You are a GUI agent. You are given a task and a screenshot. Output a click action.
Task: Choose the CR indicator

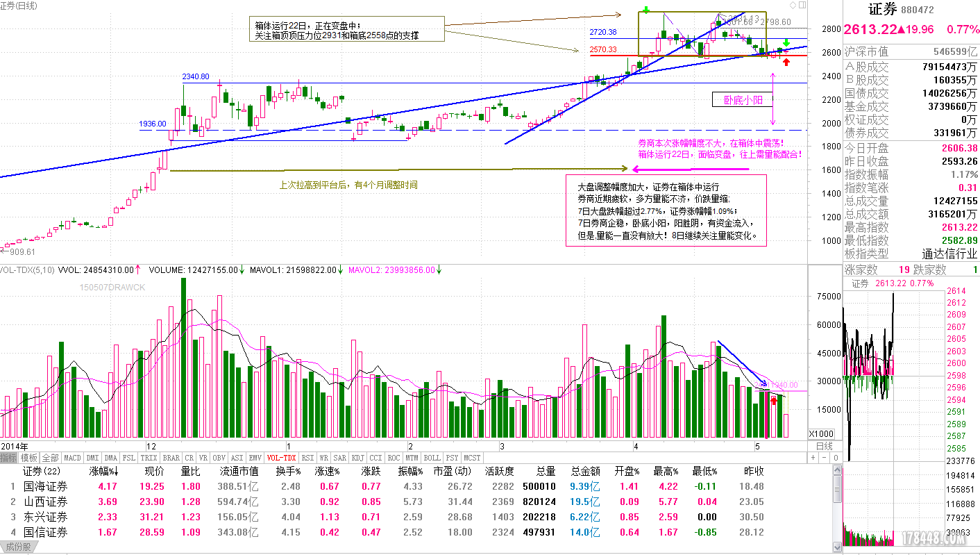[189, 458]
